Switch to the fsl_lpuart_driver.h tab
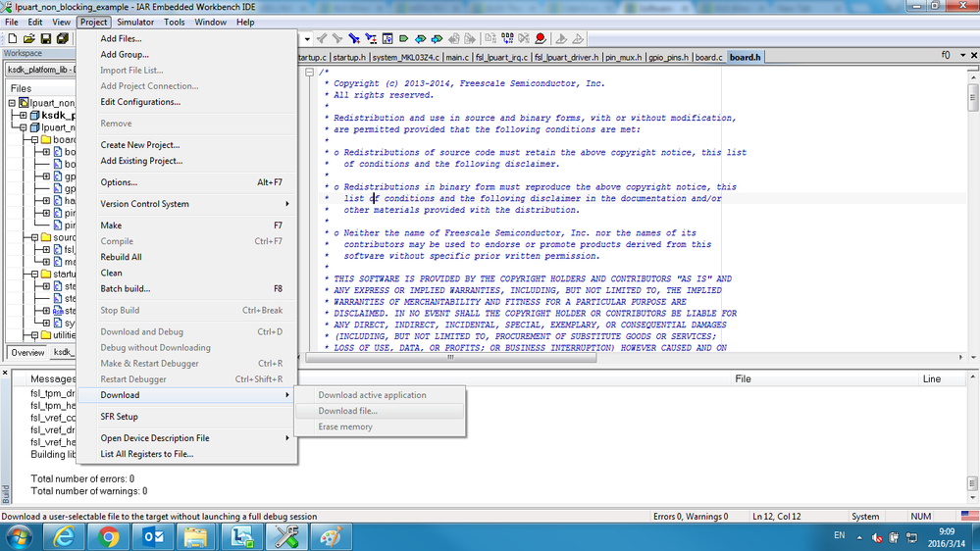980x551 pixels. point(568,57)
